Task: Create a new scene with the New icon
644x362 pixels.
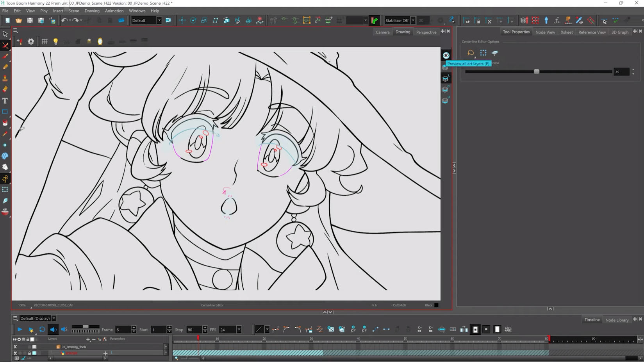Action: tap(7, 20)
